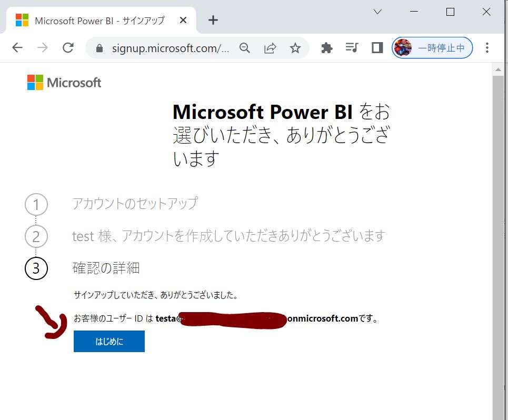Select the Microsoft Power BI サインアップ tab

click(x=101, y=21)
